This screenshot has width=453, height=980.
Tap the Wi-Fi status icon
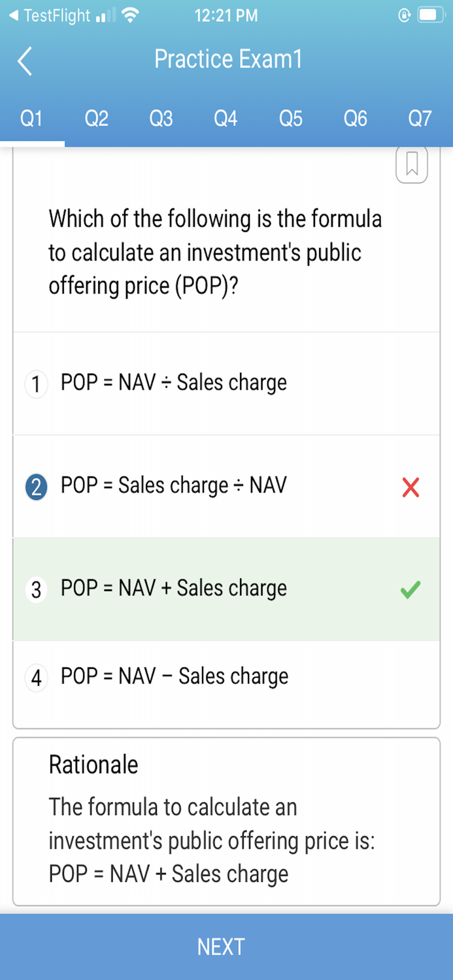[x=131, y=16]
